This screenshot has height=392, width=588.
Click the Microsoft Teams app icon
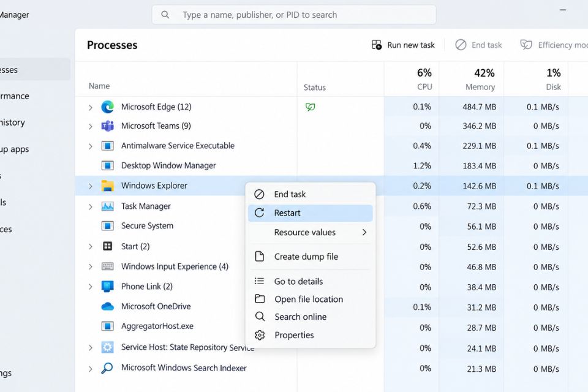[108, 126]
